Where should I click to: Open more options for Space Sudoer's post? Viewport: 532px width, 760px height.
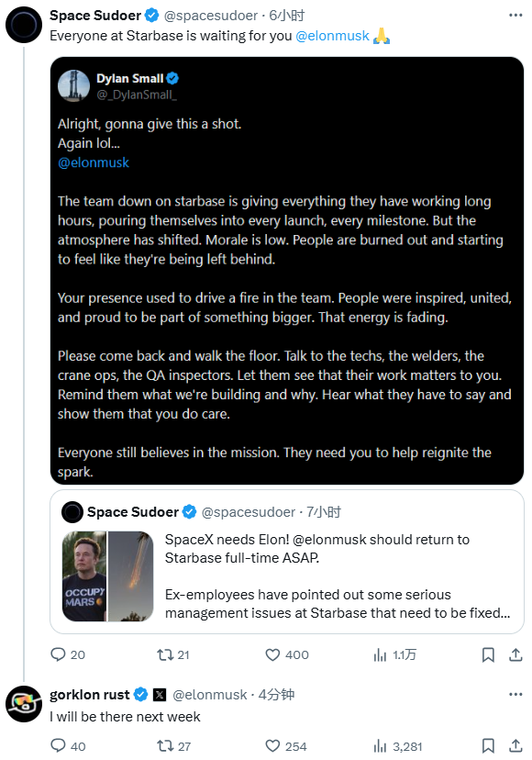[515, 16]
